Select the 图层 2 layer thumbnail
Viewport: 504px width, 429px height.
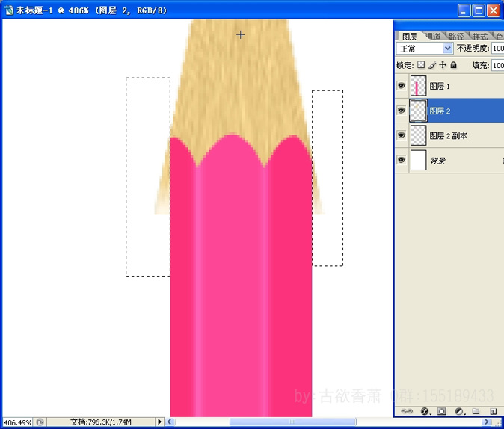point(419,111)
